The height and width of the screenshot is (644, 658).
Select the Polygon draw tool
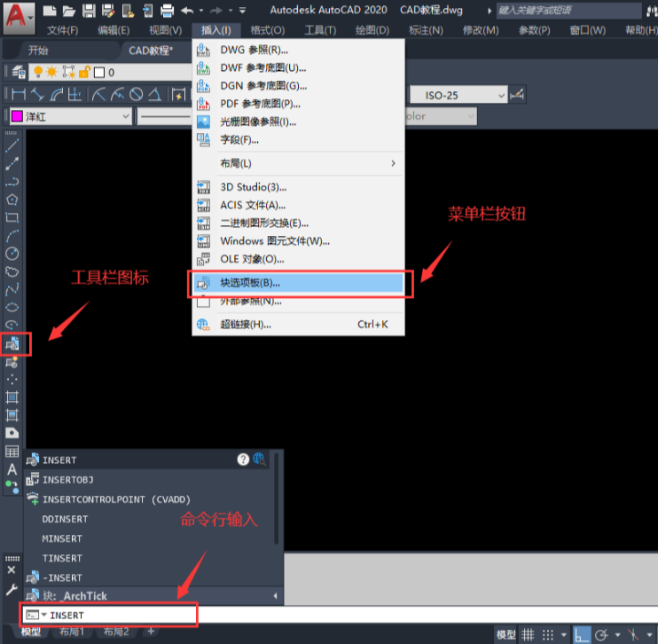(12, 200)
